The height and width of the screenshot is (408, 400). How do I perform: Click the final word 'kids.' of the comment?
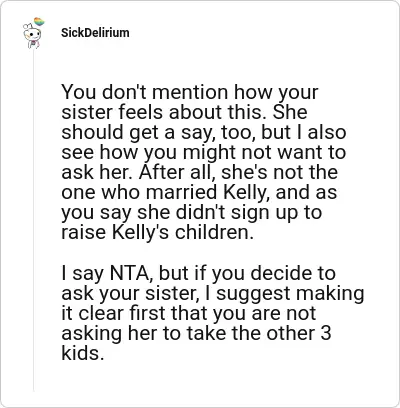pyautogui.click(x=81, y=353)
